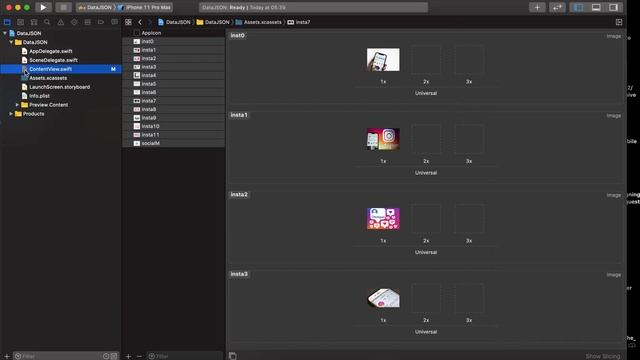
Task: Open the Library with the plus button
Action: coord(537,7)
